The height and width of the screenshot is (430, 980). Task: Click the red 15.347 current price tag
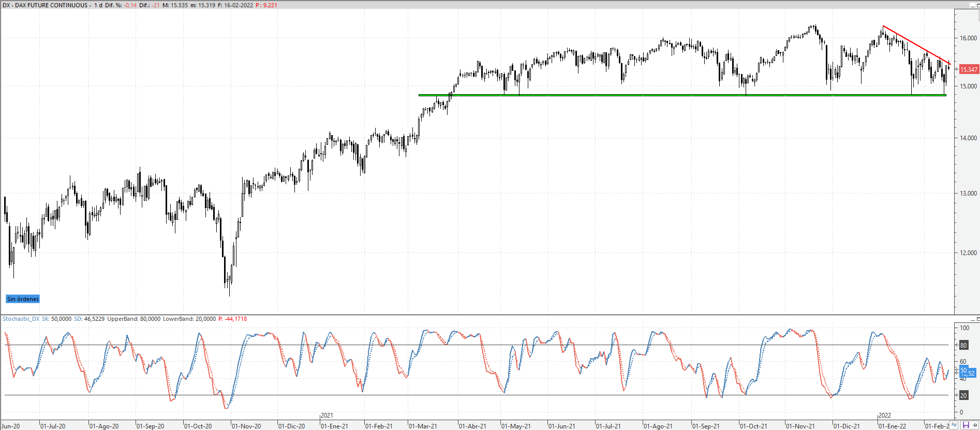tap(969, 69)
